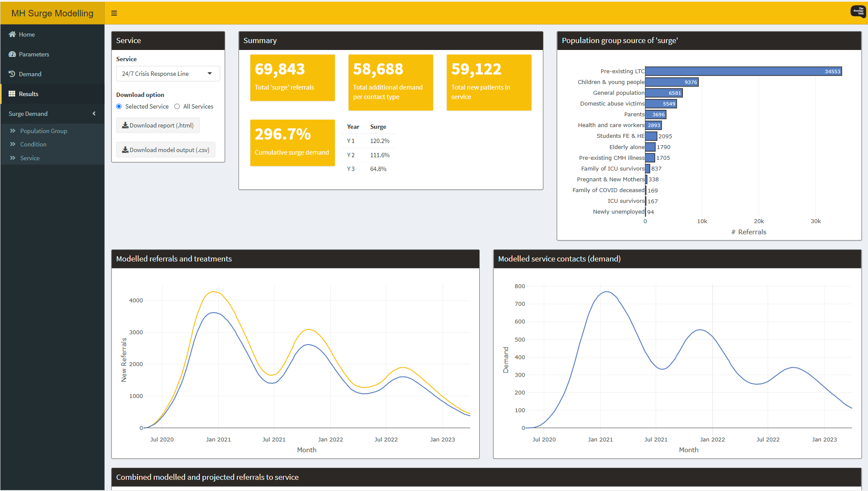
Task: Click the Children & young people bar
Action: click(x=672, y=82)
